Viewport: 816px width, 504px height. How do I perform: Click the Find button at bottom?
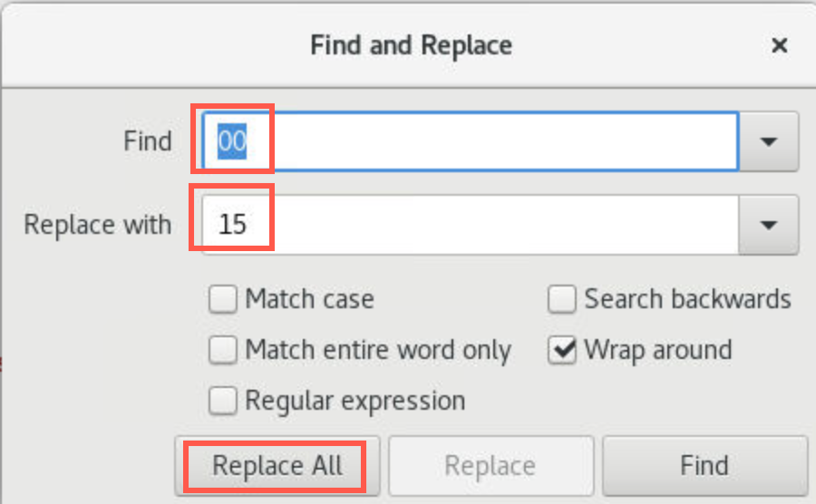(704, 466)
